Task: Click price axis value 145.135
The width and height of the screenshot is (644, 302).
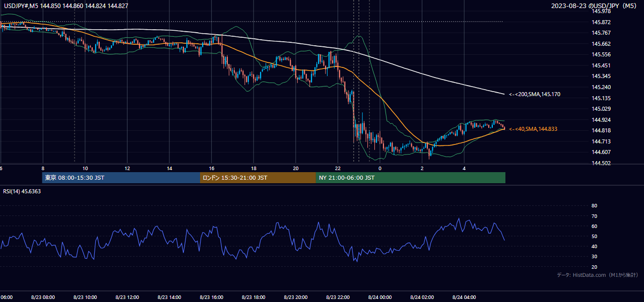Action: pyautogui.click(x=601, y=98)
